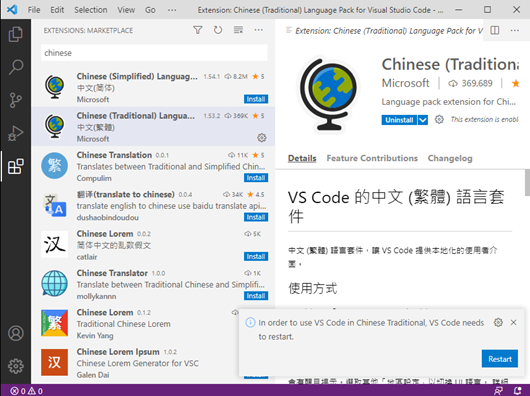The width and height of the screenshot is (530, 396).
Task: Click the Microsoft publisher link
Action: 405,83
